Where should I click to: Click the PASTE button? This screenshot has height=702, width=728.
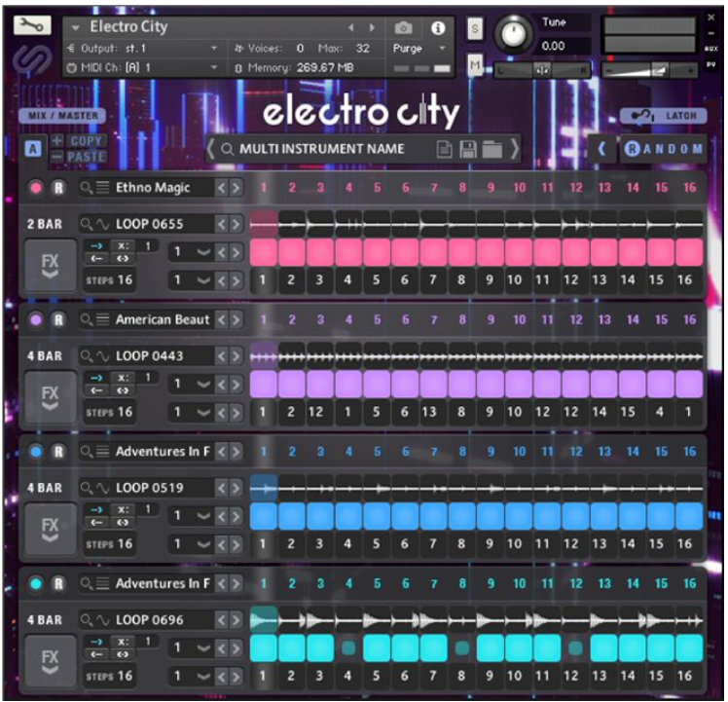pyautogui.click(x=86, y=157)
